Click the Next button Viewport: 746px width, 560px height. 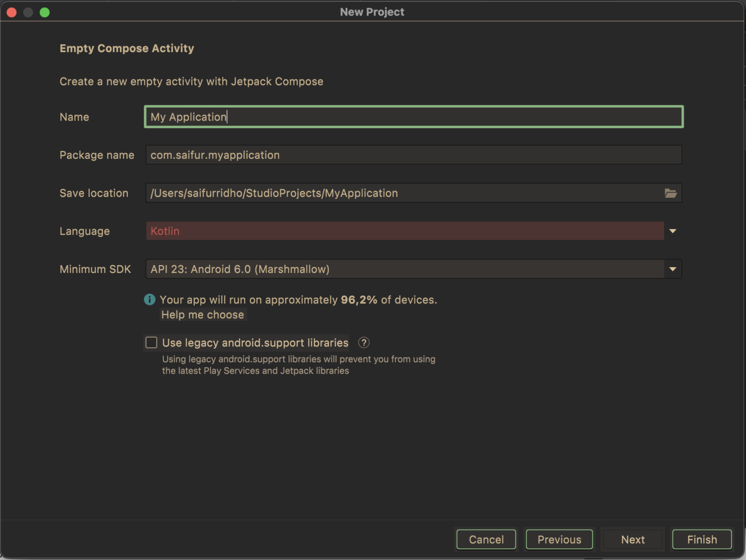point(632,540)
